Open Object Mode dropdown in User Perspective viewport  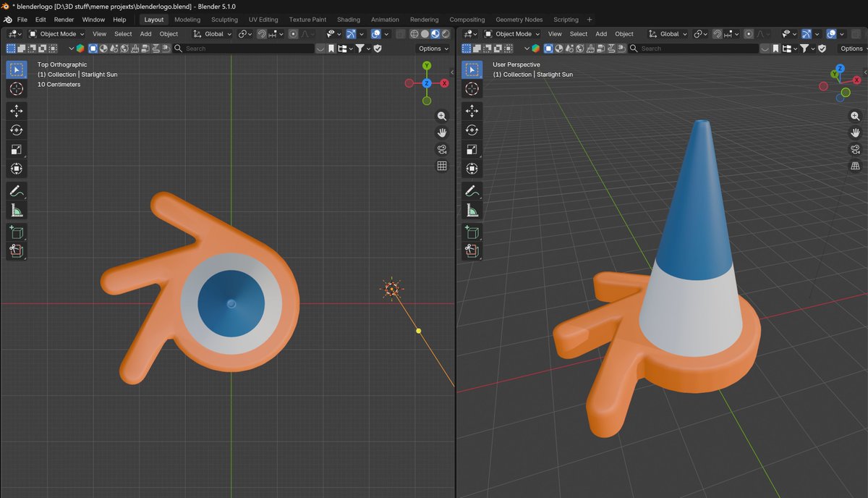(x=512, y=34)
